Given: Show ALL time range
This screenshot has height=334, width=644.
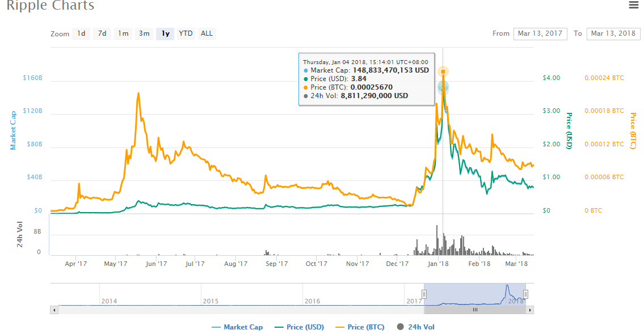Looking at the screenshot, I should 207,33.
